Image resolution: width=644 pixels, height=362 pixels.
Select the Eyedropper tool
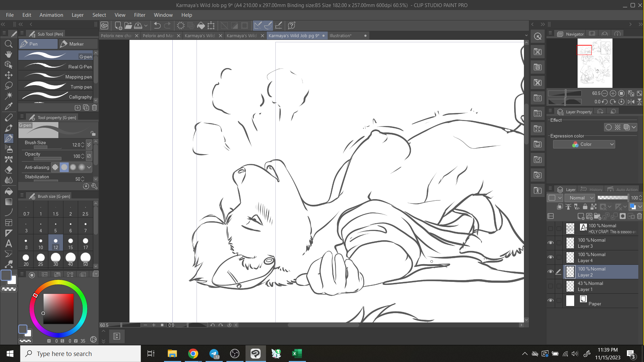[9, 106]
